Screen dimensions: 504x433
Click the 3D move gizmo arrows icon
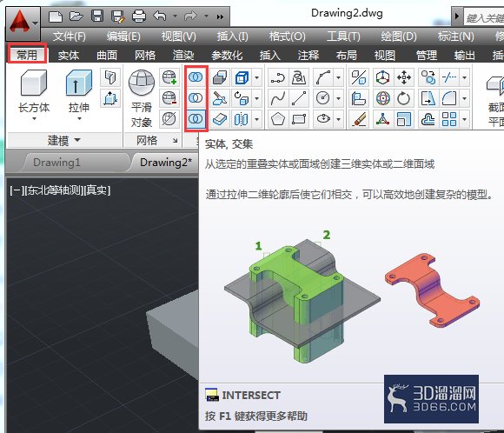click(404, 77)
